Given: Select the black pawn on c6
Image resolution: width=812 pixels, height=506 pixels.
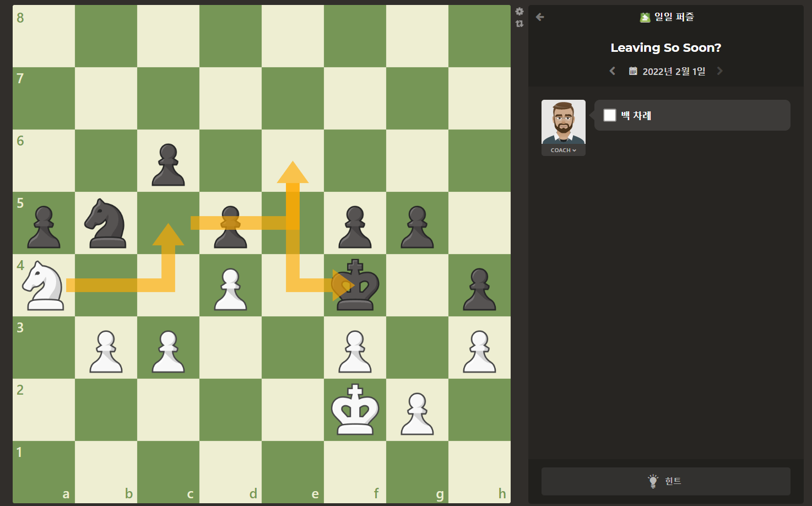Looking at the screenshot, I should [168, 164].
